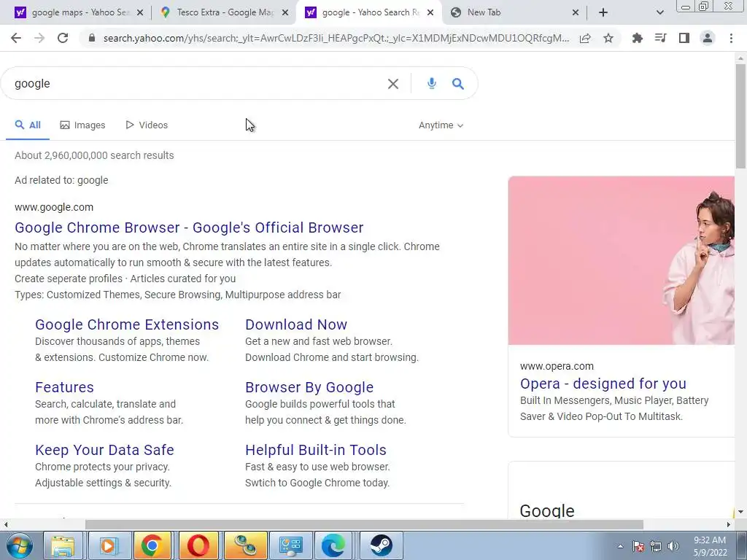Screen dimensions: 747x560
Task: Click the Opera ad image
Action: [x=622, y=260]
